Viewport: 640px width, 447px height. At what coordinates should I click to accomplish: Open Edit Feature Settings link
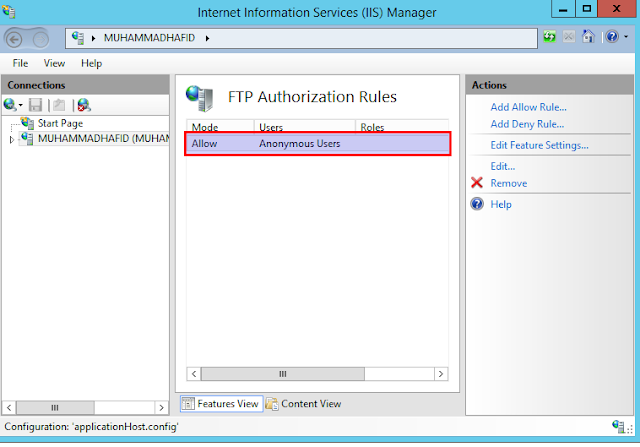540,145
